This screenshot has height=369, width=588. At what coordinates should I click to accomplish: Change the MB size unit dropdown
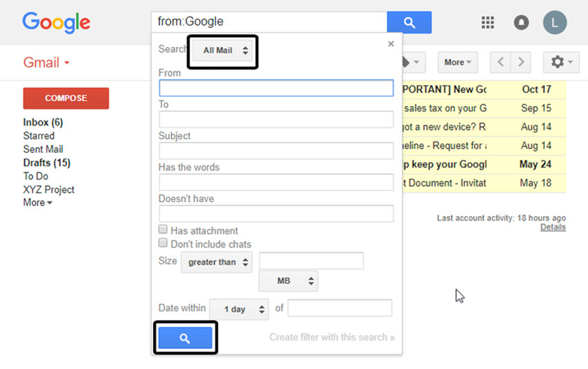pyautogui.click(x=288, y=281)
